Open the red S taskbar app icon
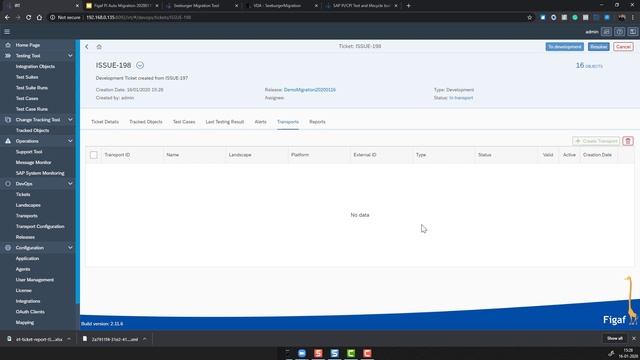 click(318, 353)
